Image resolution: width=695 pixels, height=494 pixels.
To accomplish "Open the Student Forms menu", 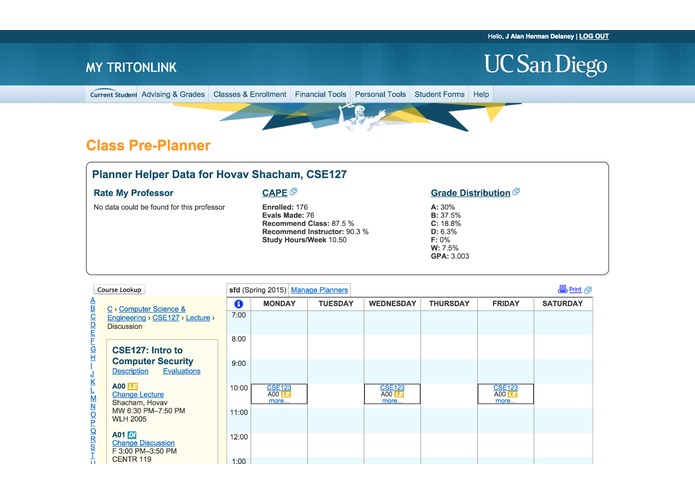I will (439, 94).
